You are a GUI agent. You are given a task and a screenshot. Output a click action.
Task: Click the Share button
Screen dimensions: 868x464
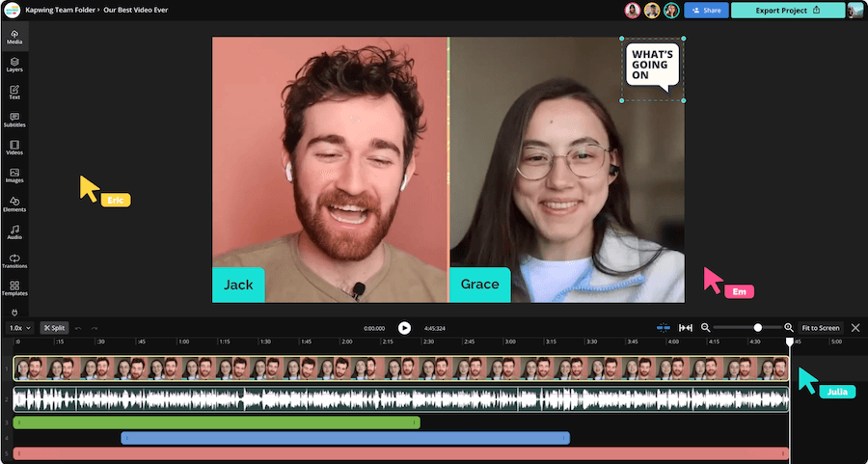[706, 11]
